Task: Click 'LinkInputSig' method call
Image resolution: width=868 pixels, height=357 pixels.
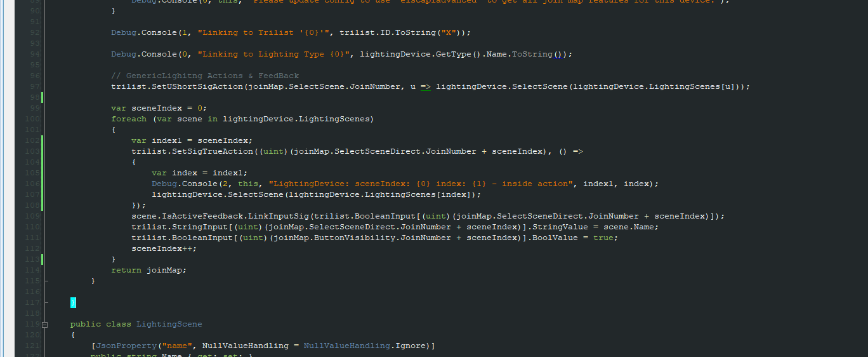Action: coord(279,216)
